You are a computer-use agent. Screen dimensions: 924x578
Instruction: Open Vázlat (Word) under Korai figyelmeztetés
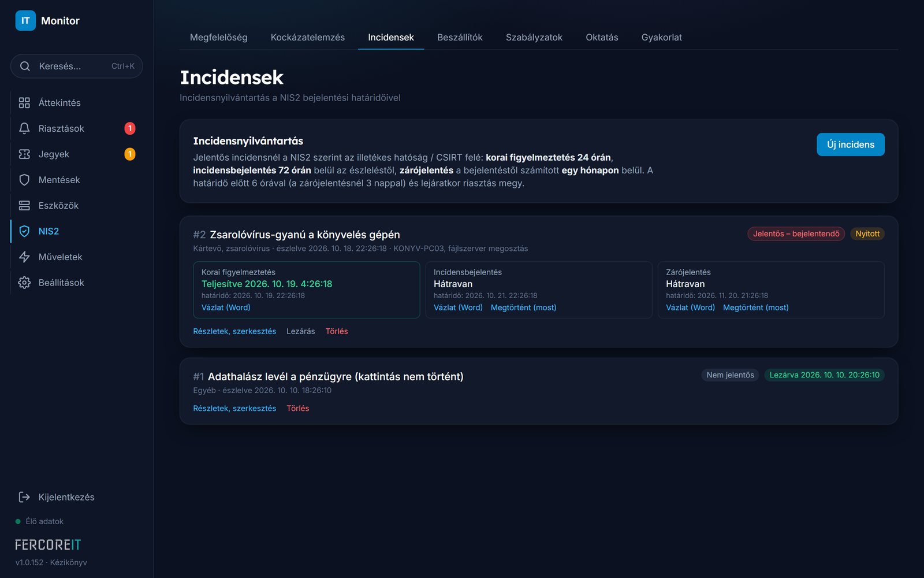pos(226,307)
